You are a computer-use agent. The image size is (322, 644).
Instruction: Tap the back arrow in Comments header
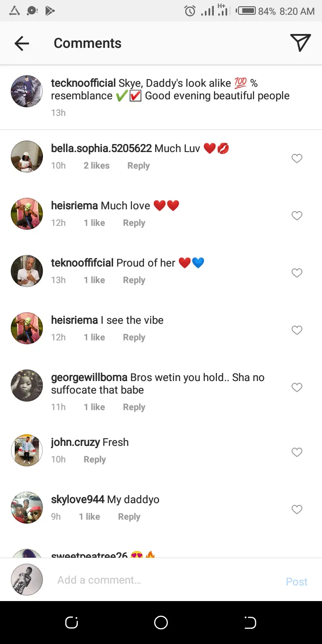[x=21, y=43]
